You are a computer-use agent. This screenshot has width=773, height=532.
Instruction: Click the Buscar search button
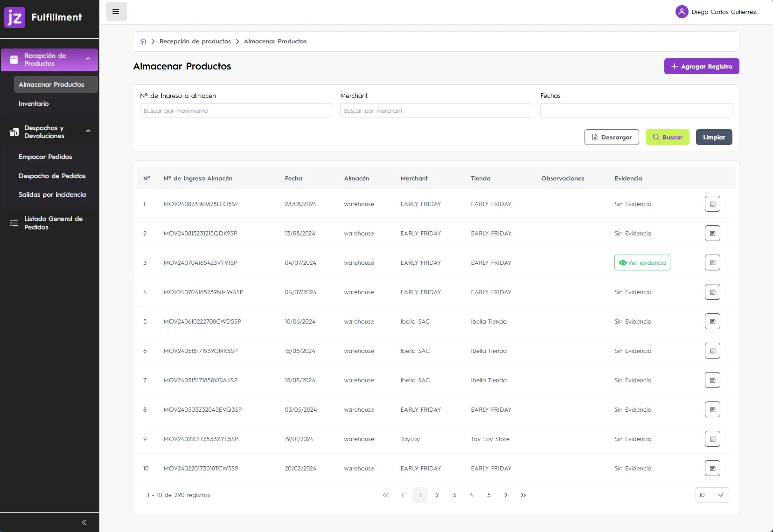point(667,137)
